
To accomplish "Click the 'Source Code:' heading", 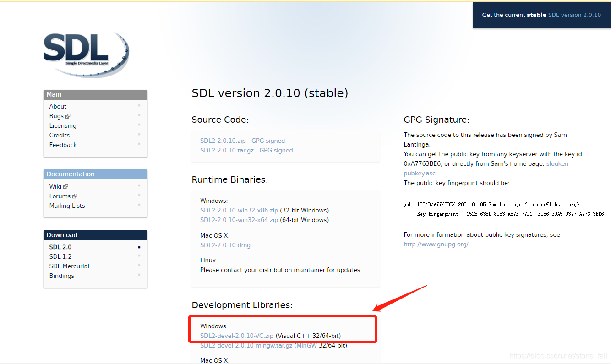I will pos(220,120).
